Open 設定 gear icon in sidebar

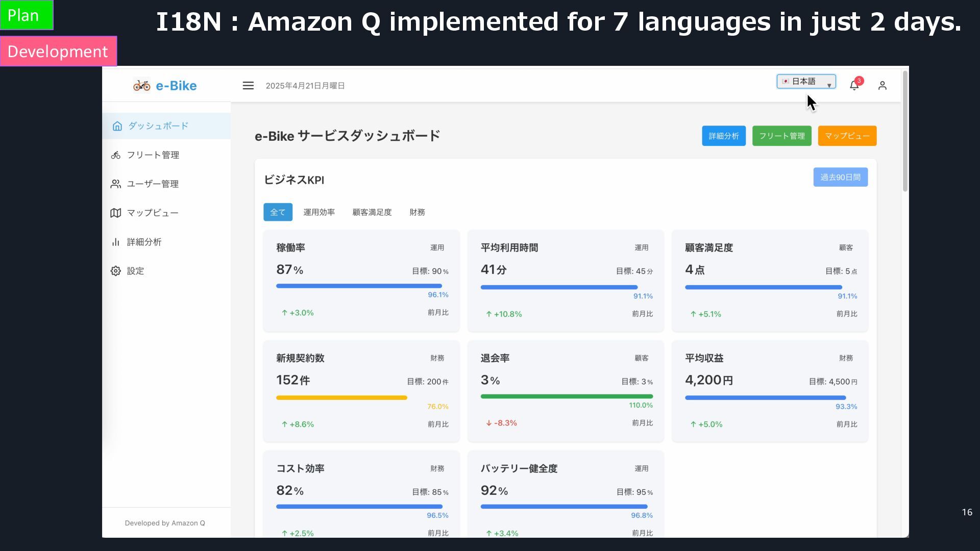(116, 271)
